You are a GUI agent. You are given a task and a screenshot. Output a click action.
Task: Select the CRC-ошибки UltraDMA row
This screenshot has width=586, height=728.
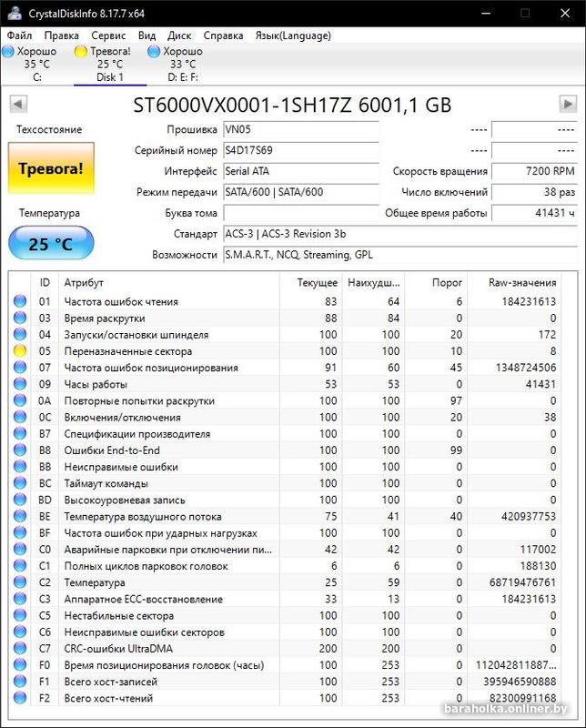[x=285, y=649]
